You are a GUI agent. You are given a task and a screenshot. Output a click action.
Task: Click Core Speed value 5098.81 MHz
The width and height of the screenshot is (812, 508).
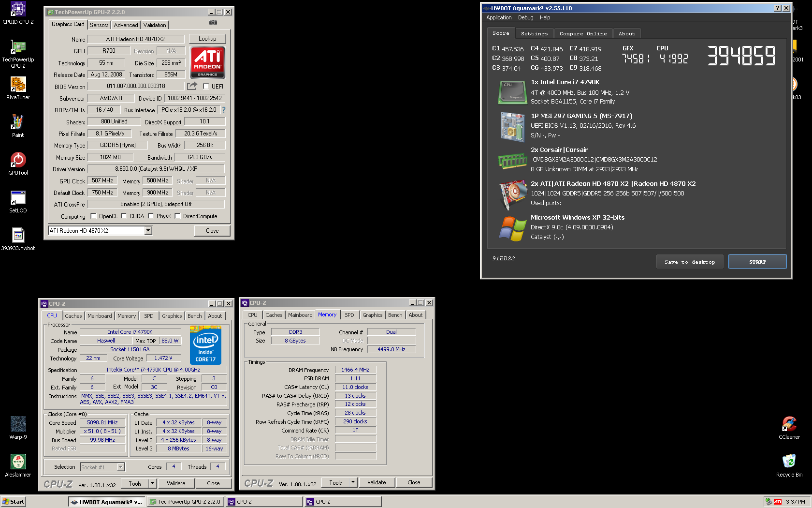point(102,422)
